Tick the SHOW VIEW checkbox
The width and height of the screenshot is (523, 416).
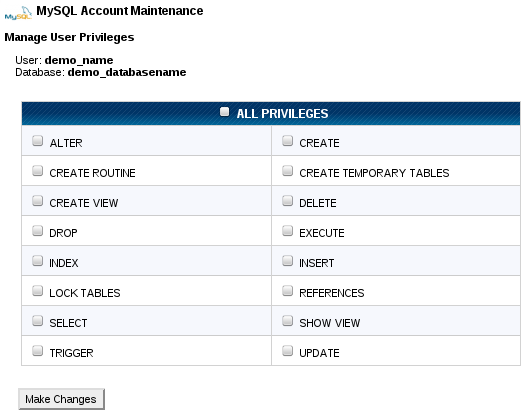(x=288, y=321)
